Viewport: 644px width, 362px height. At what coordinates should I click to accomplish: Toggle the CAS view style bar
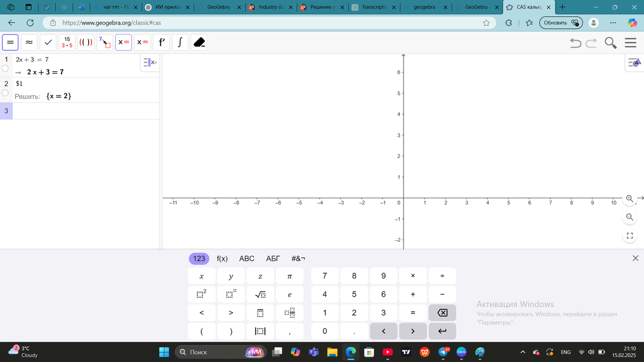coord(149,63)
